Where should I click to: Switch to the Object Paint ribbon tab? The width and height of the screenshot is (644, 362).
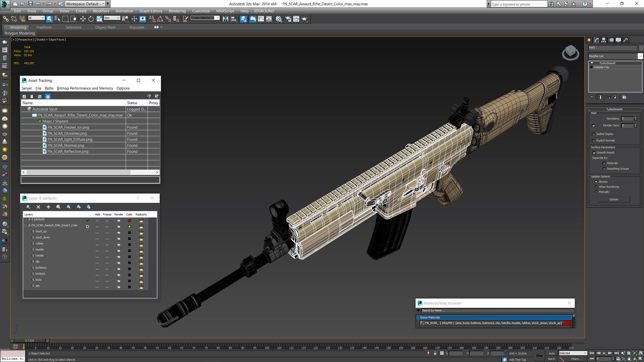[x=105, y=27]
